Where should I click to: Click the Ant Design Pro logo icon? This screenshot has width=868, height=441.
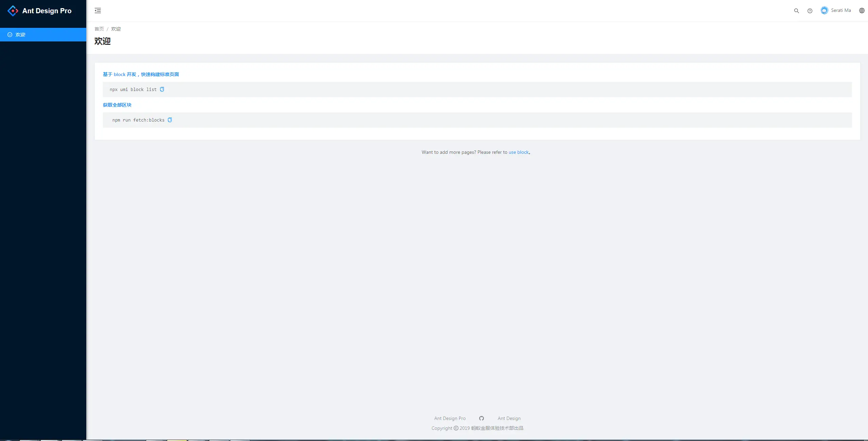(x=13, y=11)
